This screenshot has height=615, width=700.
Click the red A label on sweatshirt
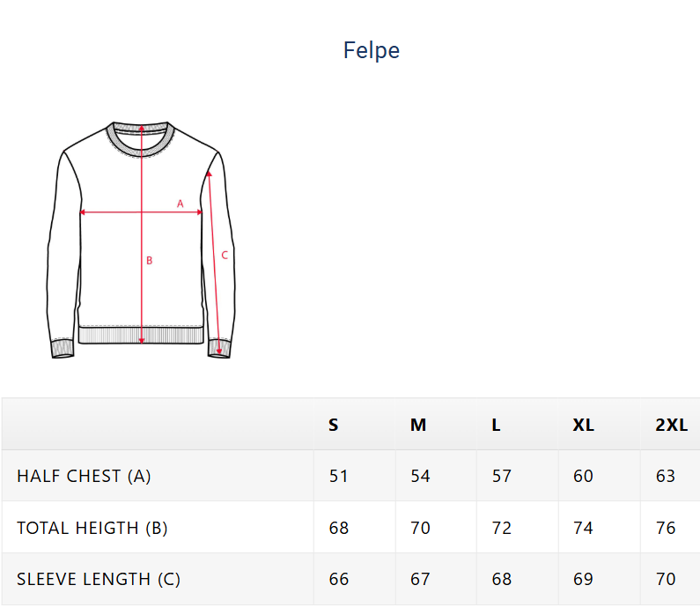[x=180, y=204]
